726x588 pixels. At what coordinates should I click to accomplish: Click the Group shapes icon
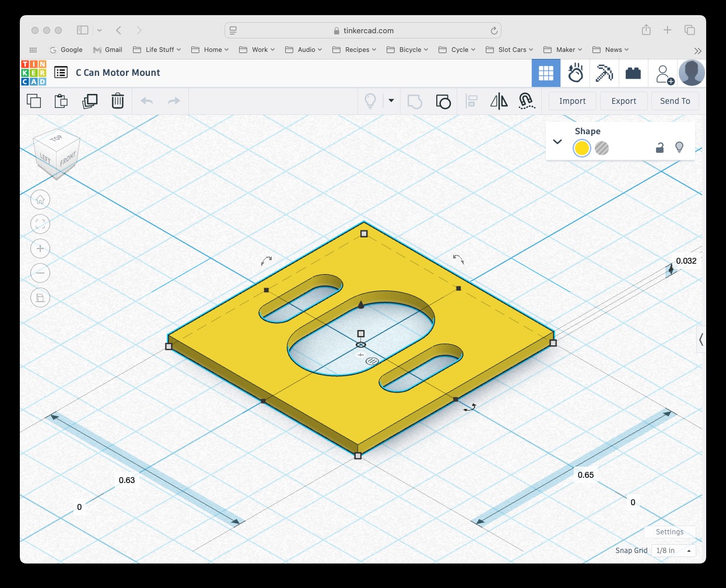(415, 101)
